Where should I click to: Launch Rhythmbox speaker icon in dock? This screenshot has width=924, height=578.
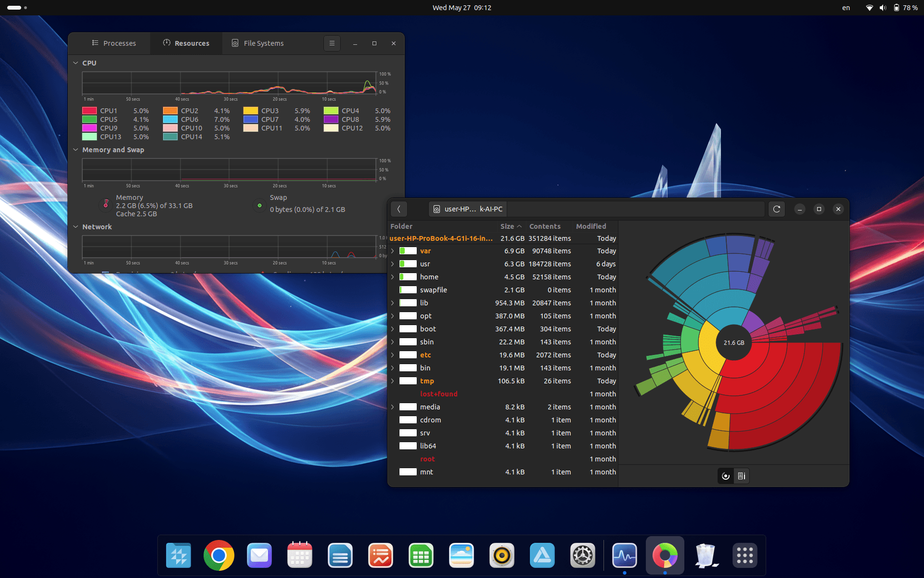coord(502,555)
